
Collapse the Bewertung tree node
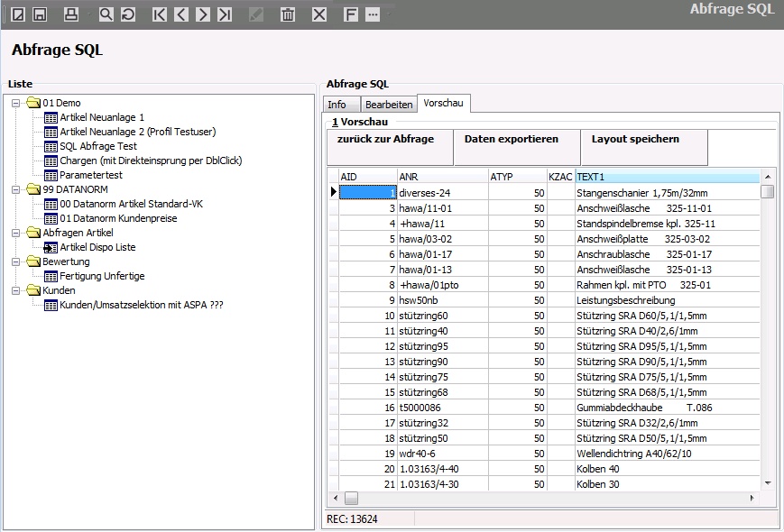[x=16, y=261]
